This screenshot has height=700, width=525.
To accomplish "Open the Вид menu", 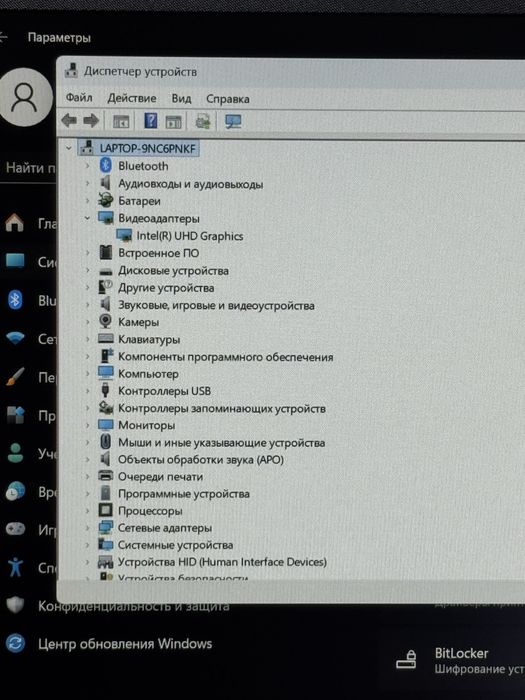I will [181, 99].
